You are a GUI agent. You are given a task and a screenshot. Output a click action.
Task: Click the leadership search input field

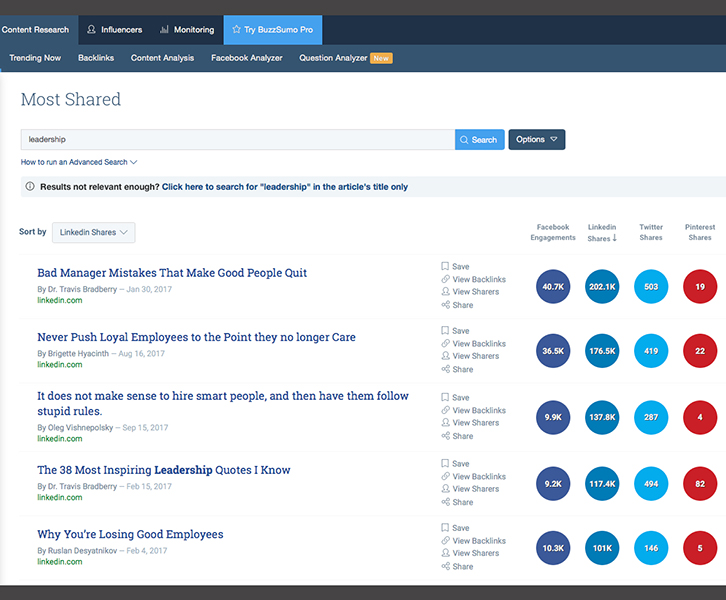(238, 139)
